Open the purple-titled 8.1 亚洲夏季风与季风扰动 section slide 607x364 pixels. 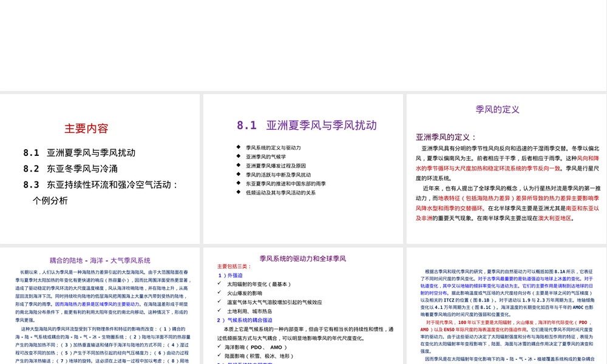pyautogui.click(x=303, y=169)
